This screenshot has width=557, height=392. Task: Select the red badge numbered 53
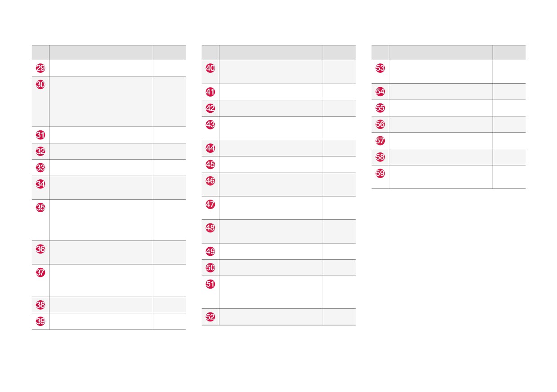coord(380,68)
